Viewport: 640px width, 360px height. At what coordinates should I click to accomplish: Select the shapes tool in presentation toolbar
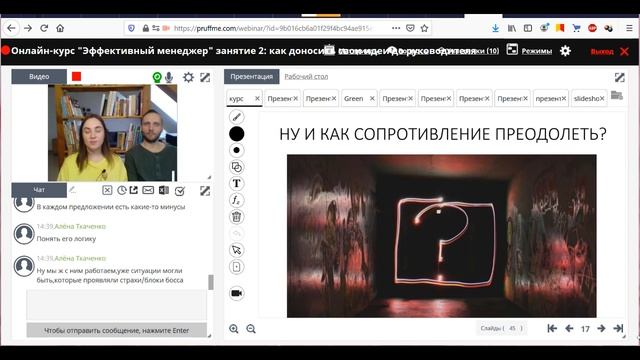[x=236, y=167]
